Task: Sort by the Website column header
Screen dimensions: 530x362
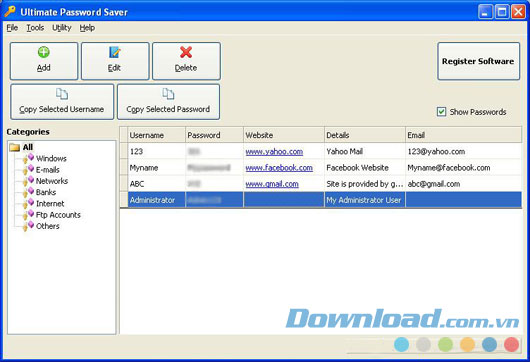Action: pos(284,135)
